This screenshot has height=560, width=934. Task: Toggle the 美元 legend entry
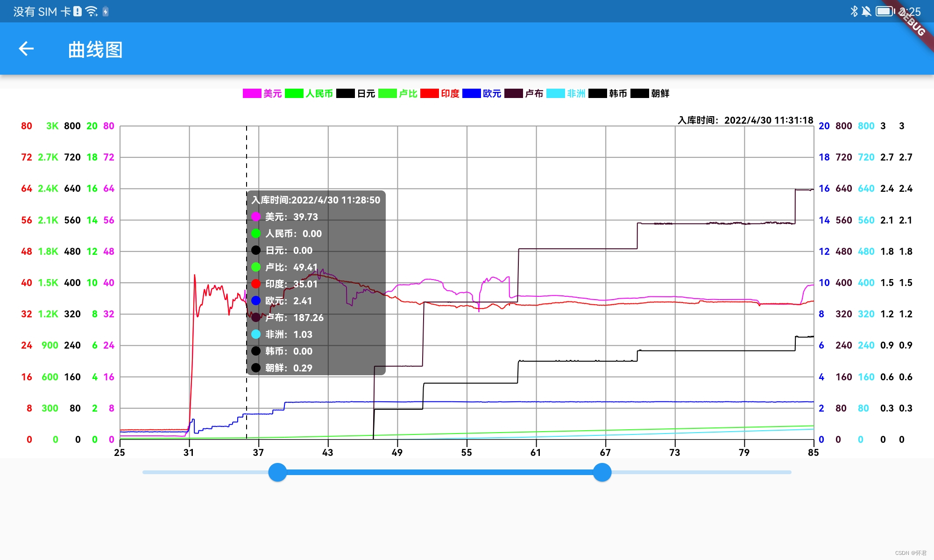pos(272,93)
